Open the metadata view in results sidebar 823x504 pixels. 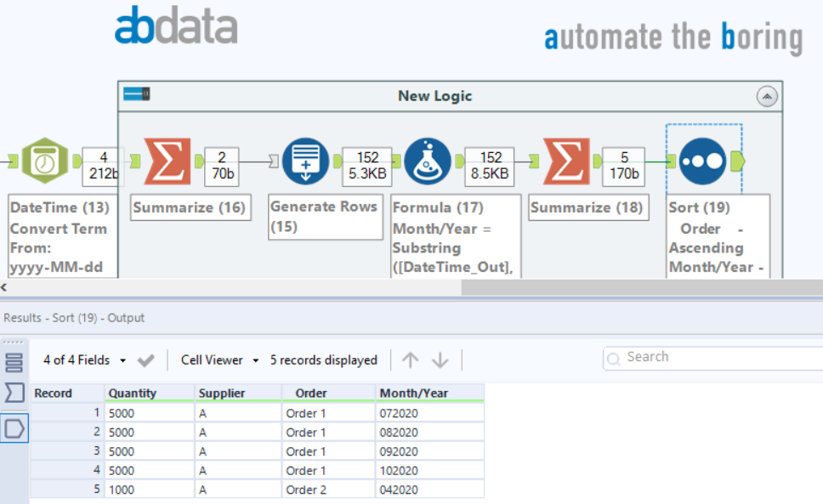tap(14, 393)
